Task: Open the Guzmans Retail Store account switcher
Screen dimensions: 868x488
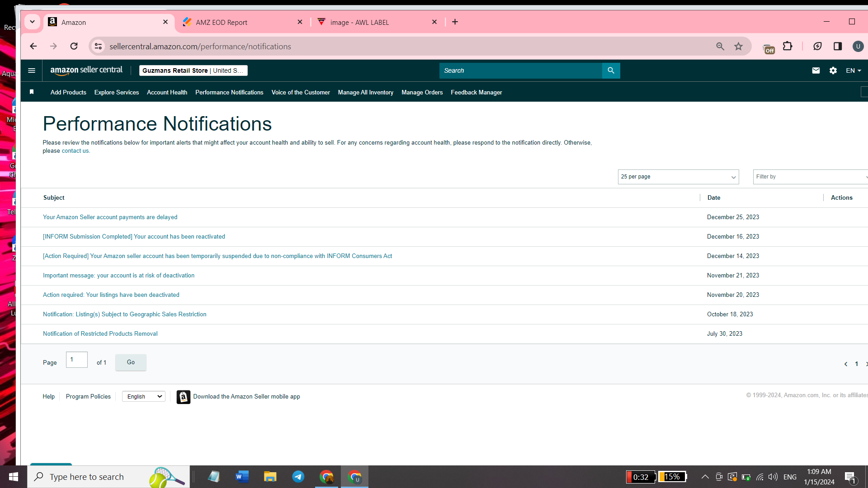Action: tap(193, 70)
